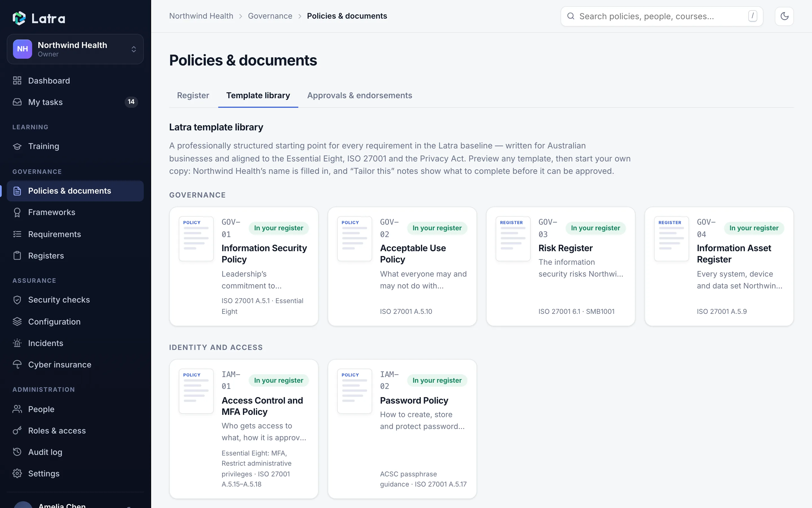Click the slash shortcut hint in search

753,16
